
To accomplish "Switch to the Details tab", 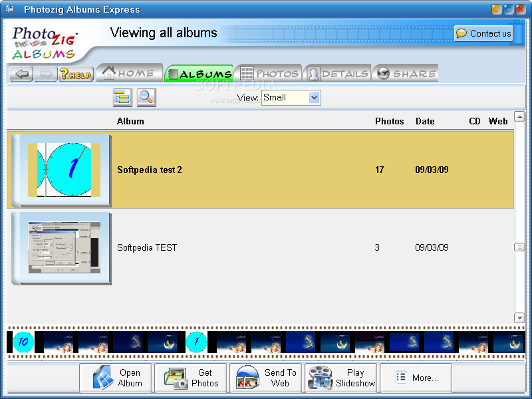I will tap(338, 73).
